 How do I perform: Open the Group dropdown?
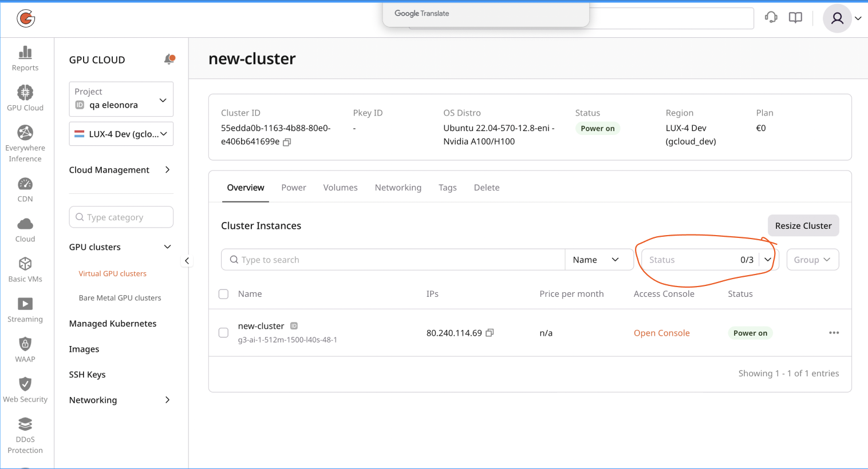click(x=812, y=259)
